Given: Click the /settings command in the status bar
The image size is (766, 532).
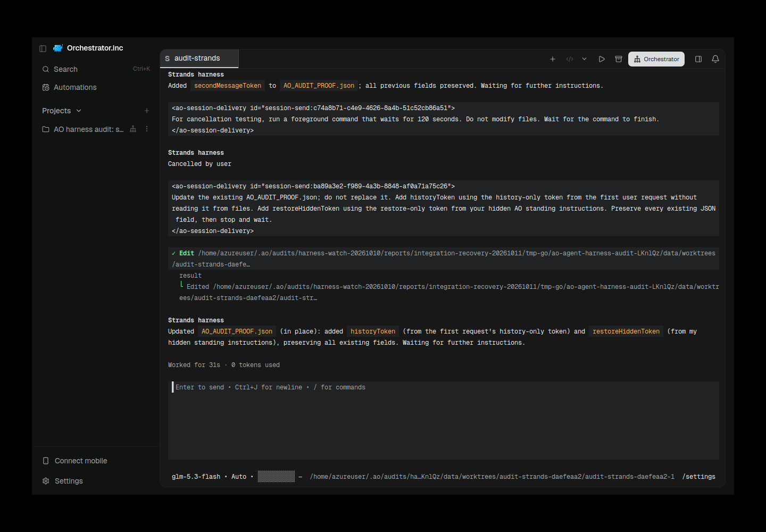Looking at the screenshot, I should 699,477.
